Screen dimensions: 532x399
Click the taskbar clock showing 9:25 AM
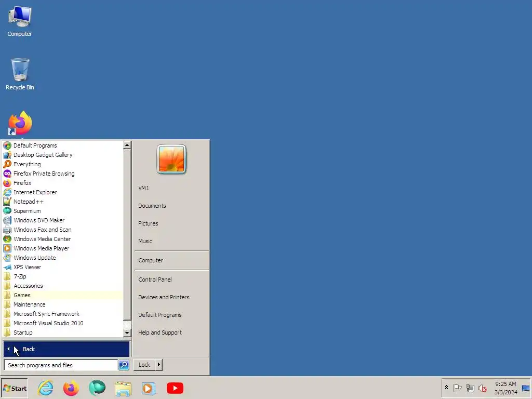[506, 388]
